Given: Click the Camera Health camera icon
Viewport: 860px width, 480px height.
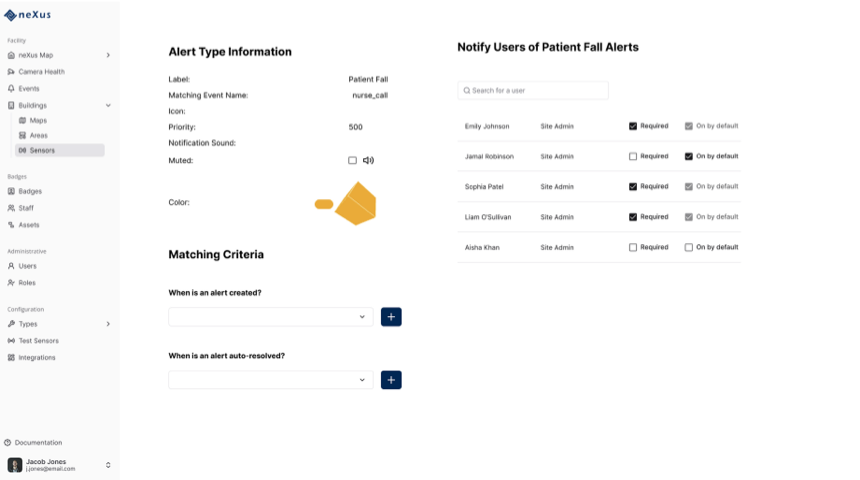Looking at the screenshot, I should (11, 72).
